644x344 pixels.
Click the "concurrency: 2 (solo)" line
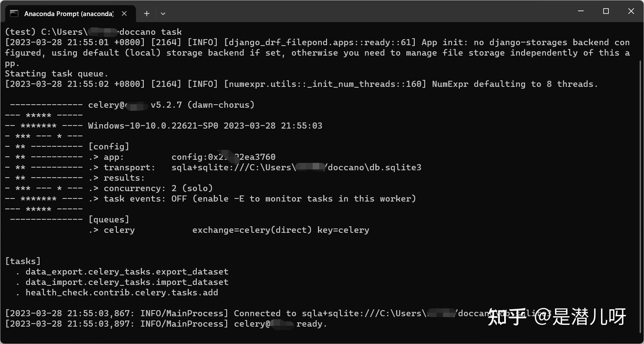[x=158, y=188]
